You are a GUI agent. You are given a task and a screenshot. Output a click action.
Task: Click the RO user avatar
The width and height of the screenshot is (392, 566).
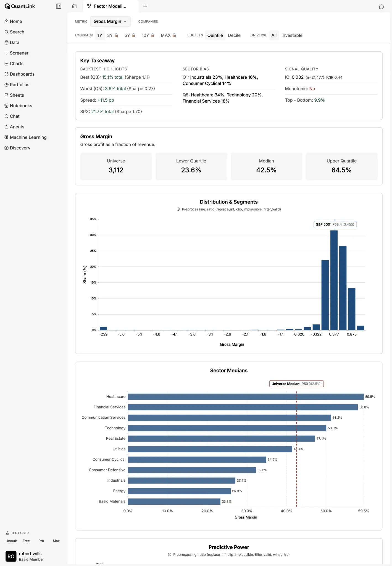click(11, 556)
